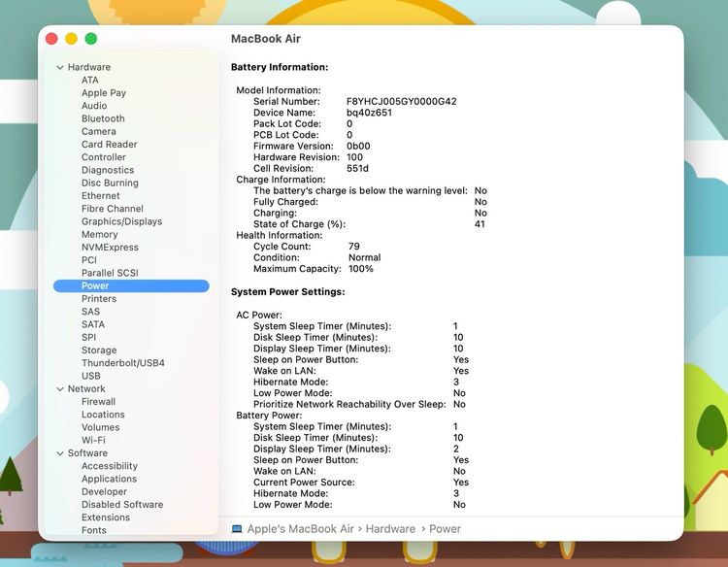This screenshot has width=728, height=567.
Task: Click the laptop icon in path bar
Action: pyautogui.click(x=237, y=529)
